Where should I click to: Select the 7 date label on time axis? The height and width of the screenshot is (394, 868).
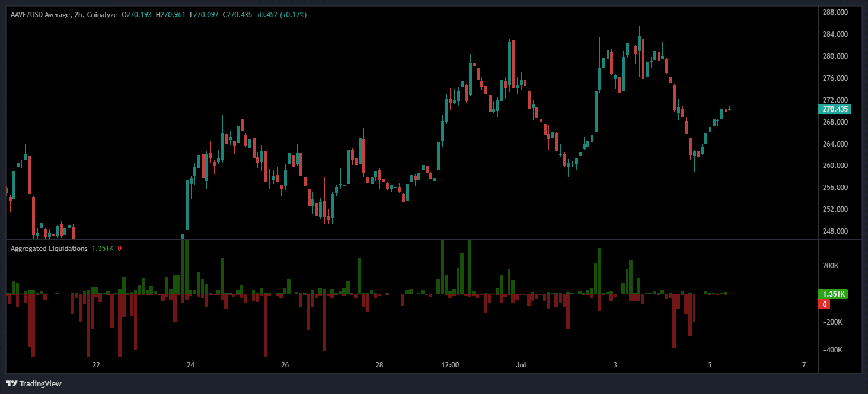[x=804, y=364]
